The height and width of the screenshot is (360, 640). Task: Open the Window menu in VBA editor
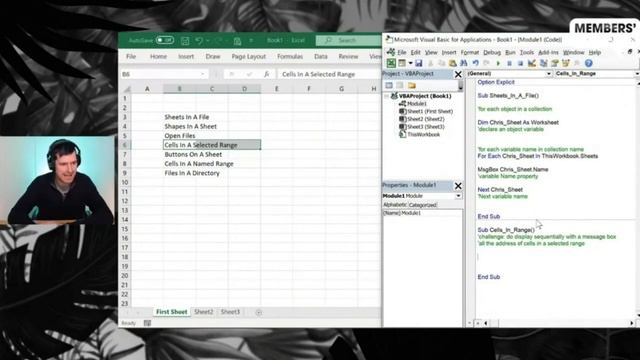click(x=573, y=52)
